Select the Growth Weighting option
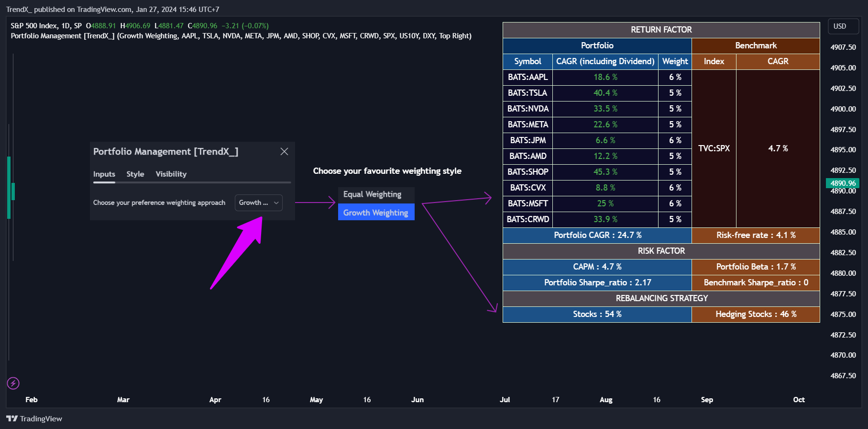Screen dimensions: 868x429 [376, 212]
